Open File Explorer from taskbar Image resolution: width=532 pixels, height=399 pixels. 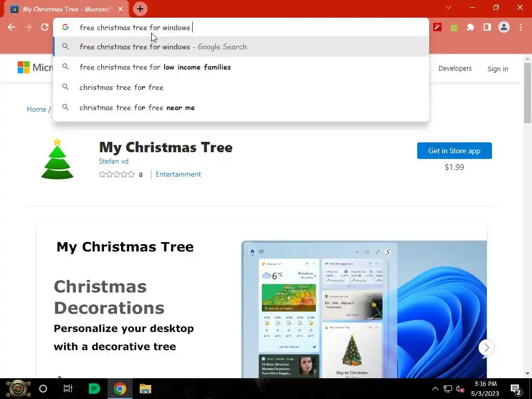145,389
